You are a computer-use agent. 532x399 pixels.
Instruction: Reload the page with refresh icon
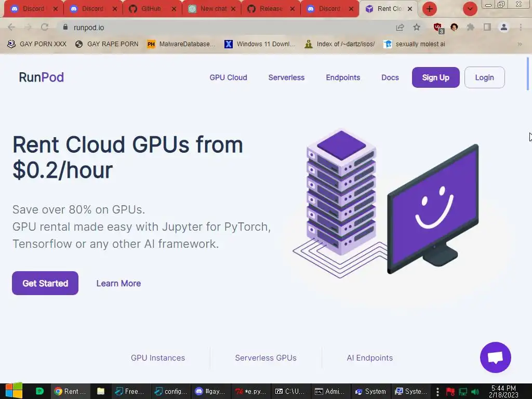click(x=45, y=27)
